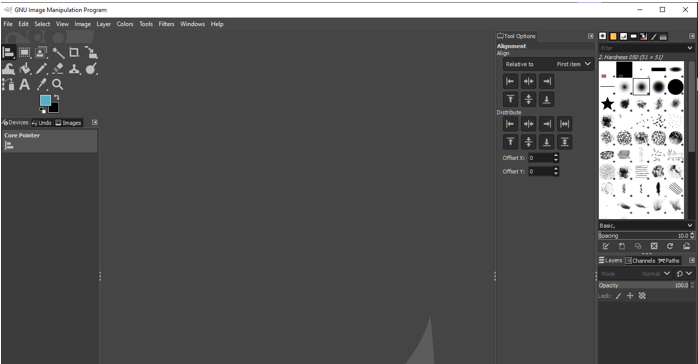
Task: Select the Bucket Fill tool
Action: pyautogui.click(x=25, y=69)
